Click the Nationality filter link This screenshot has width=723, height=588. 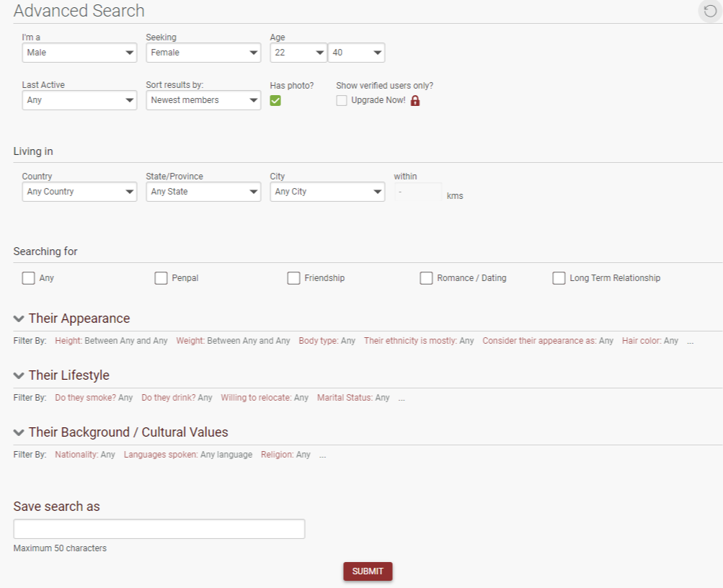[x=76, y=455]
